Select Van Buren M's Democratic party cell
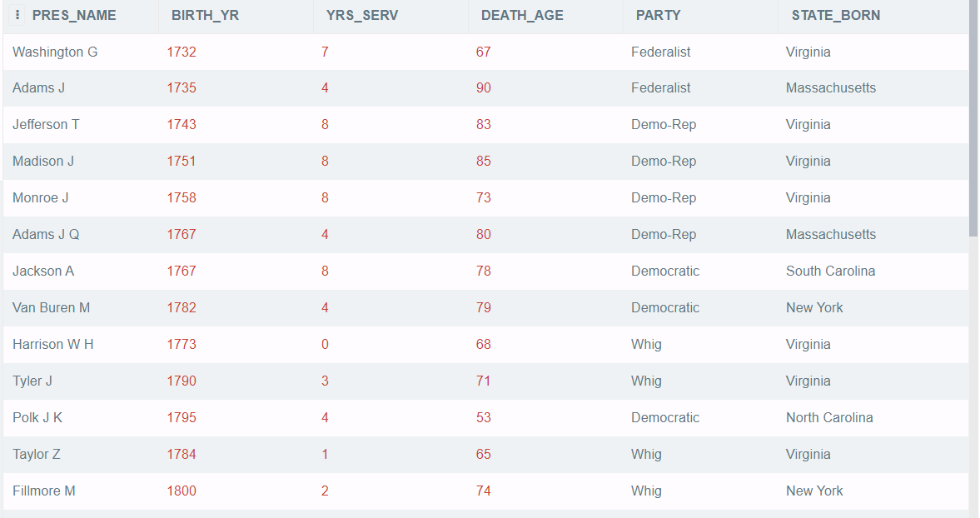 coord(665,307)
